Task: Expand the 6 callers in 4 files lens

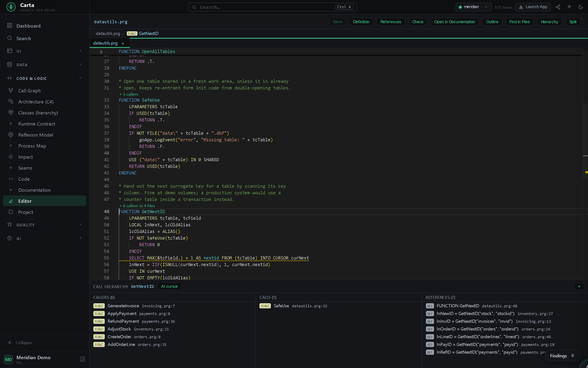Action: (x=137, y=206)
